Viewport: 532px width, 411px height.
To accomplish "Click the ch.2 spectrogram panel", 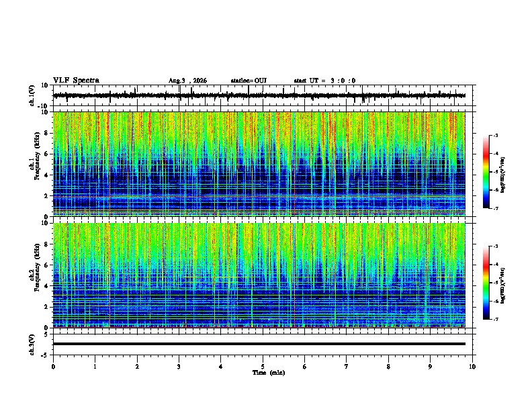I will (259, 275).
